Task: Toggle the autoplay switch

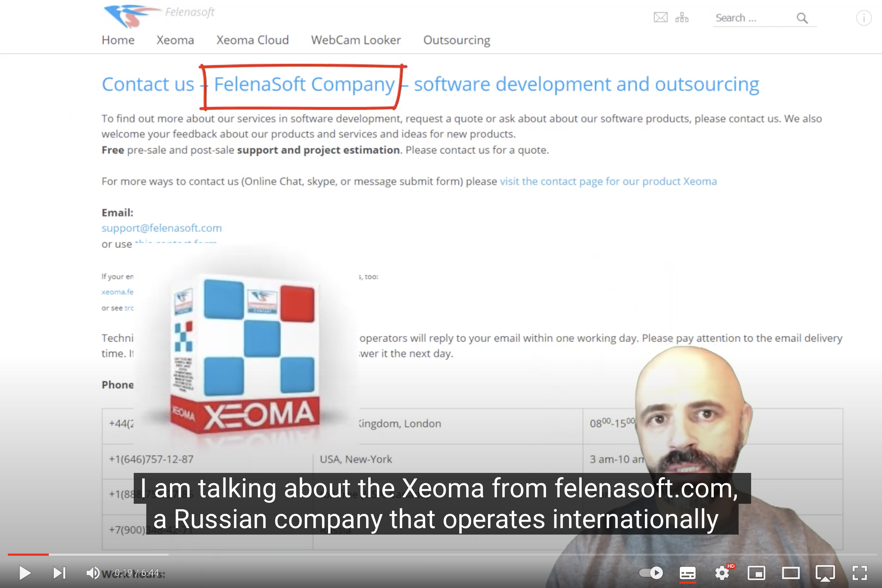Action: [x=651, y=573]
